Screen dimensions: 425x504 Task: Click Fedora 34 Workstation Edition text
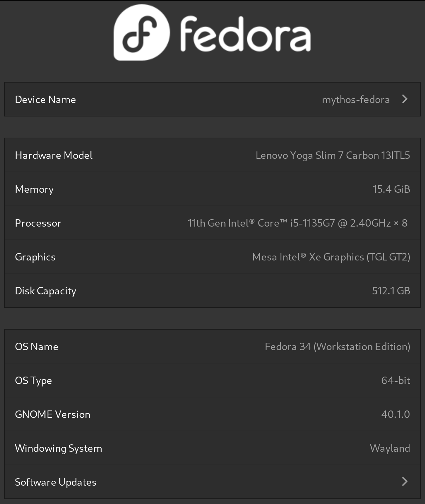337,346
